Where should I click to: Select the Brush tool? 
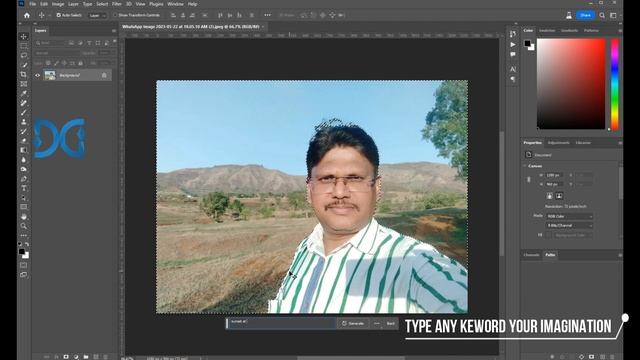coord(24,112)
